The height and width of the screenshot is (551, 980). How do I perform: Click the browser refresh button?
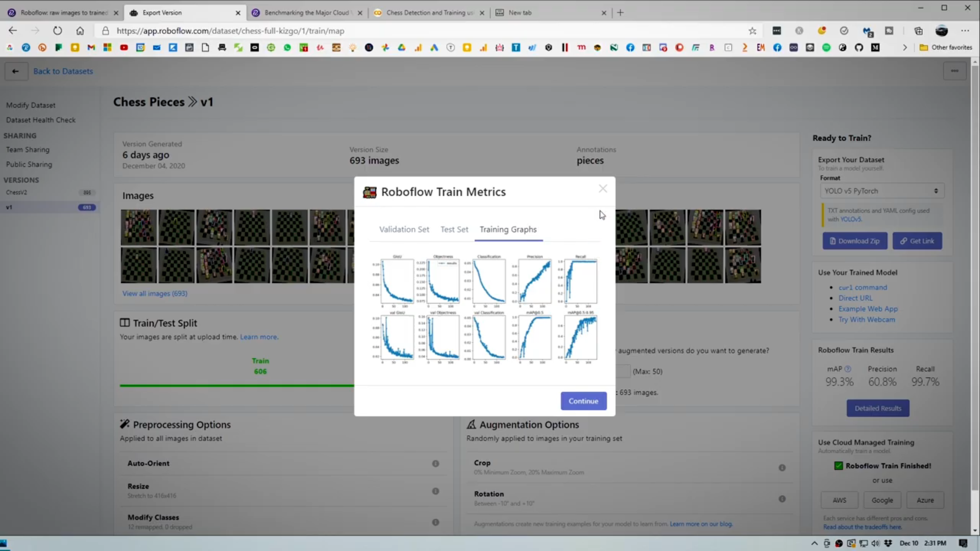[x=57, y=31]
